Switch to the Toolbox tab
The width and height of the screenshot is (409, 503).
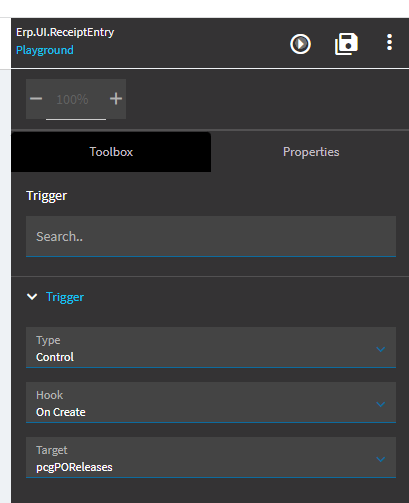pos(111,152)
